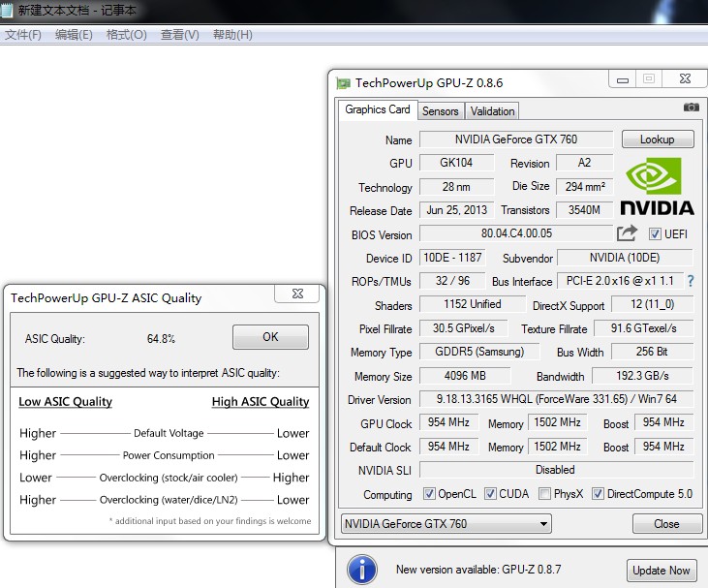Screen dimensions: 708x588
Task: Click the GPU-Z screenshot camera icon
Action: pyautogui.click(x=691, y=107)
